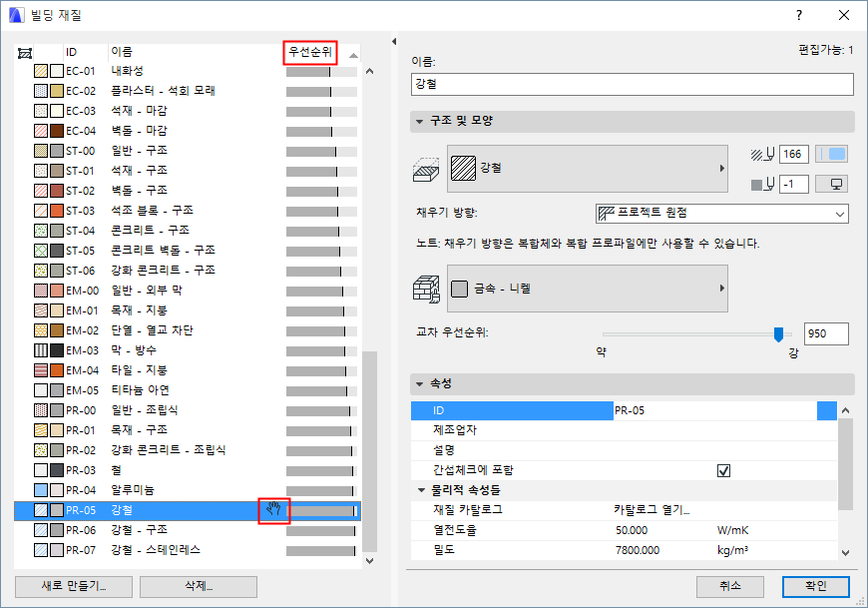Screen dimensions: 868x608
Task: Click the fill pattern icon of EM-03
Action: point(41,350)
